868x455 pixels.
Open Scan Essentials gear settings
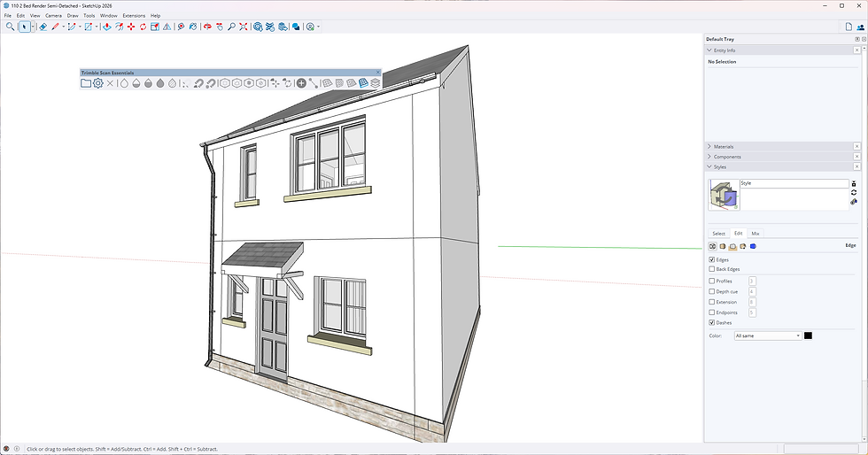click(98, 83)
